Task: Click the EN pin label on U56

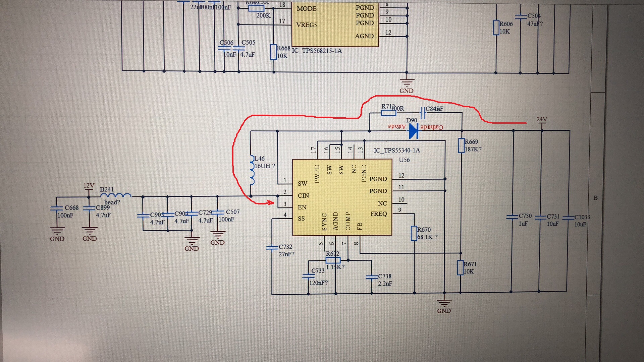Action: [x=302, y=207]
